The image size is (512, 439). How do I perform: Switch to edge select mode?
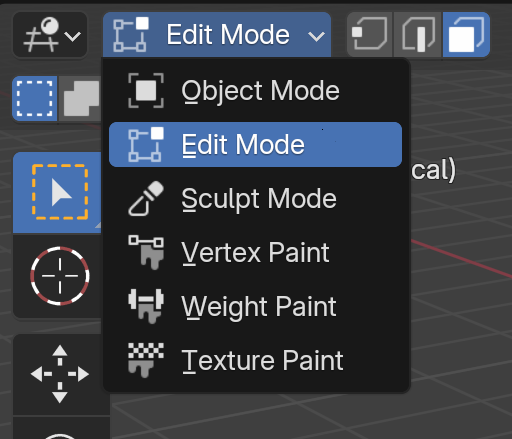coord(418,35)
